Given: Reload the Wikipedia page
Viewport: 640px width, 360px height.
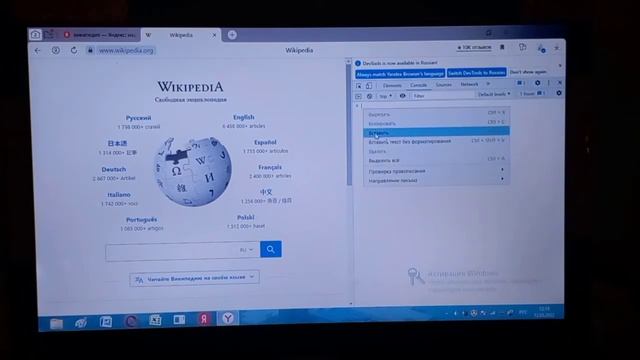Looking at the screenshot, I should click(74, 50).
